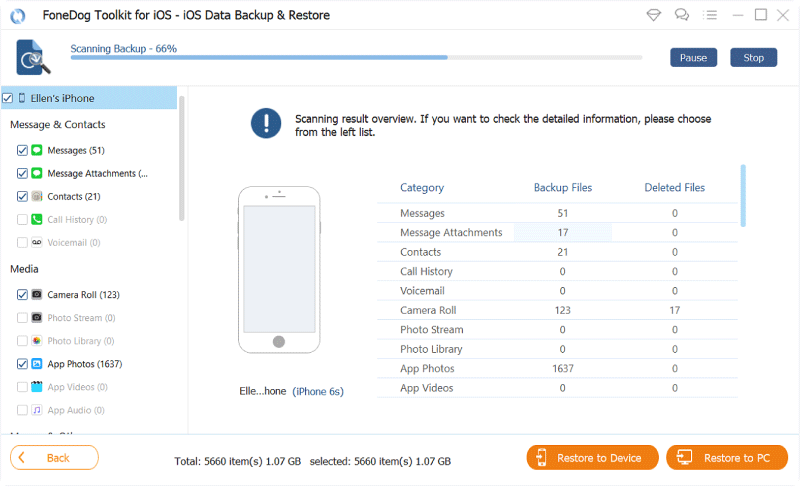Select Messages (51) in sidebar
This screenshot has width=800, height=487.
pos(76,150)
